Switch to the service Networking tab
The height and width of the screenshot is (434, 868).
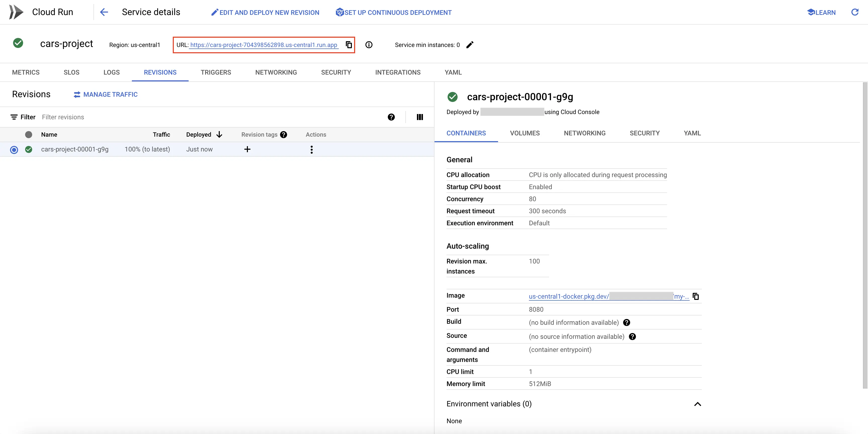click(x=276, y=72)
